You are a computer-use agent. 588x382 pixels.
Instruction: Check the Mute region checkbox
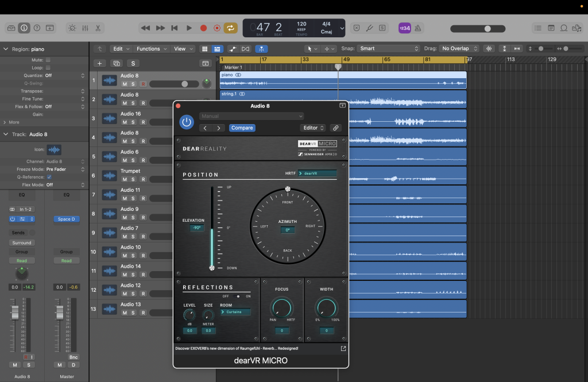(x=48, y=60)
